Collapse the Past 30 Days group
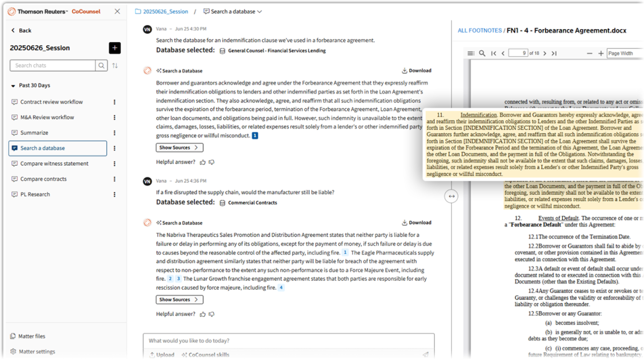The width and height of the screenshot is (644, 359). click(x=31, y=86)
